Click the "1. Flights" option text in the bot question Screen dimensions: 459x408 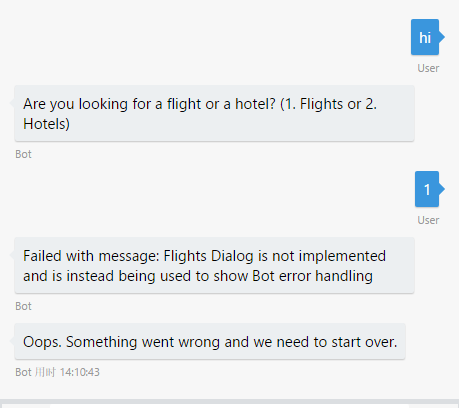(x=312, y=104)
